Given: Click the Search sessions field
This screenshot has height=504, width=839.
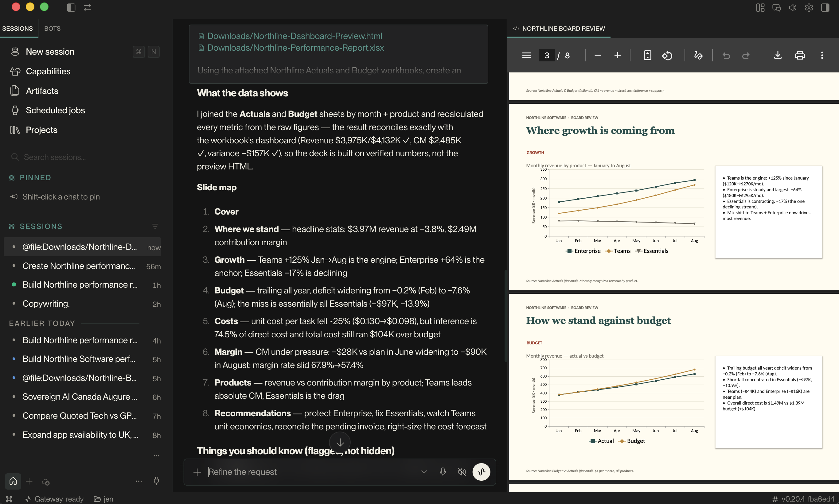Looking at the screenshot, I should pyautogui.click(x=82, y=157).
